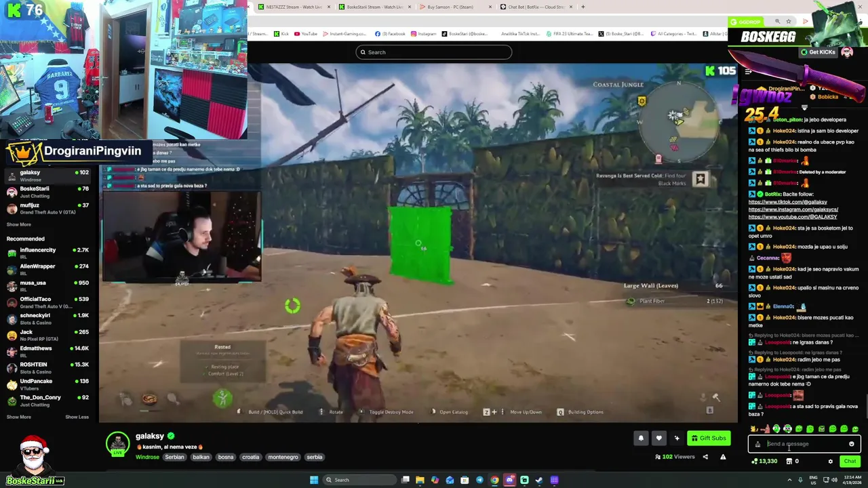Collapse chat panel with top-left chat icon
This screenshot has width=868, height=488.
(x=748, y=71)
